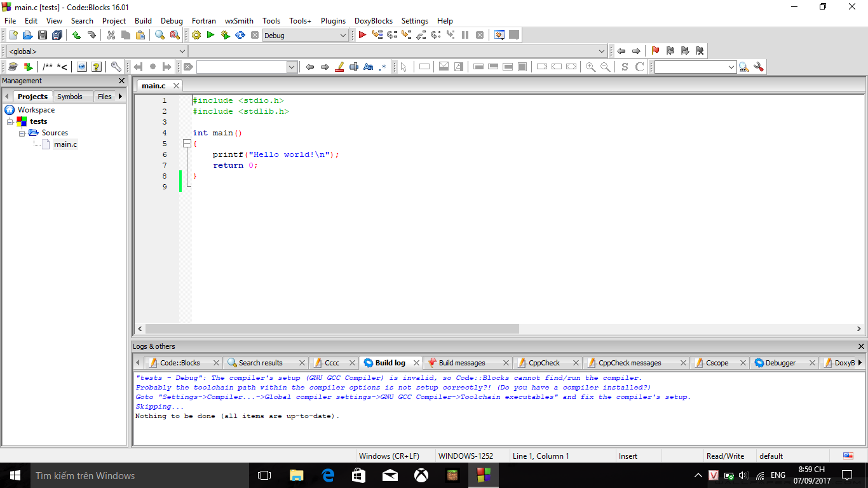
Task: Close the Logs & others panel
Action: coord(861,346)
